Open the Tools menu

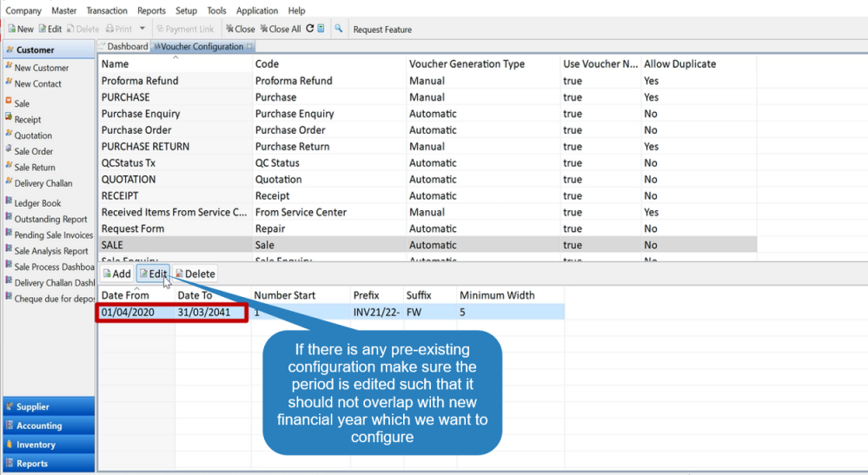pos(216,10)
